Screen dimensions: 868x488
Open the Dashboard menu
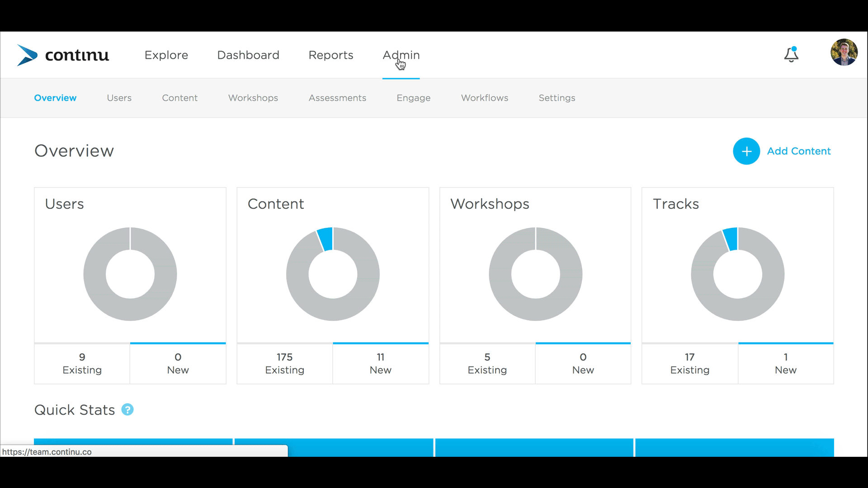coord(248,55)
